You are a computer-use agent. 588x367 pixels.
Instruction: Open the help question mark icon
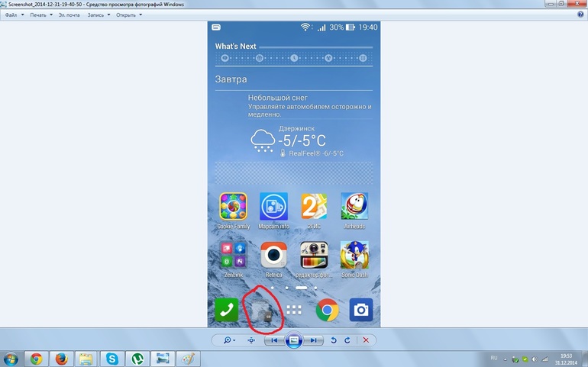(581, 14)
